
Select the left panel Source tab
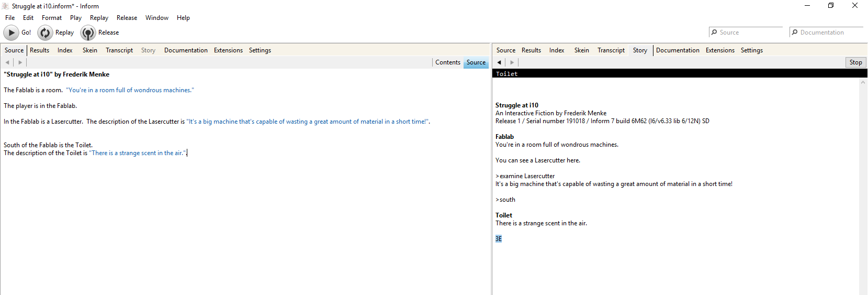tap(14, 50)
